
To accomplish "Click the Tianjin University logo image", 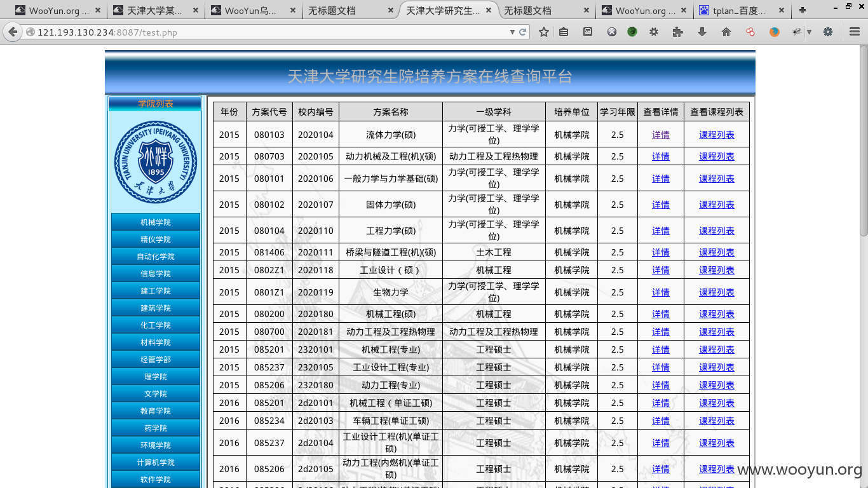I will point(156,162).
